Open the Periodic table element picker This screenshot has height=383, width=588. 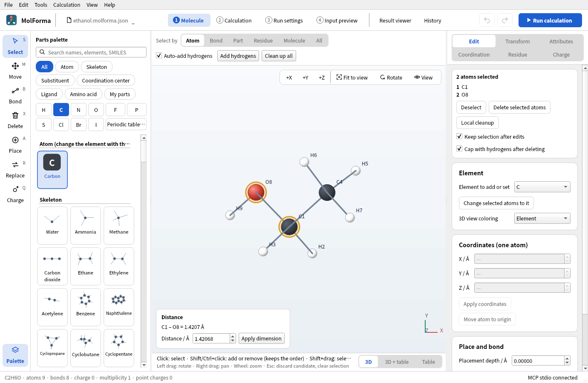point(126,124)
